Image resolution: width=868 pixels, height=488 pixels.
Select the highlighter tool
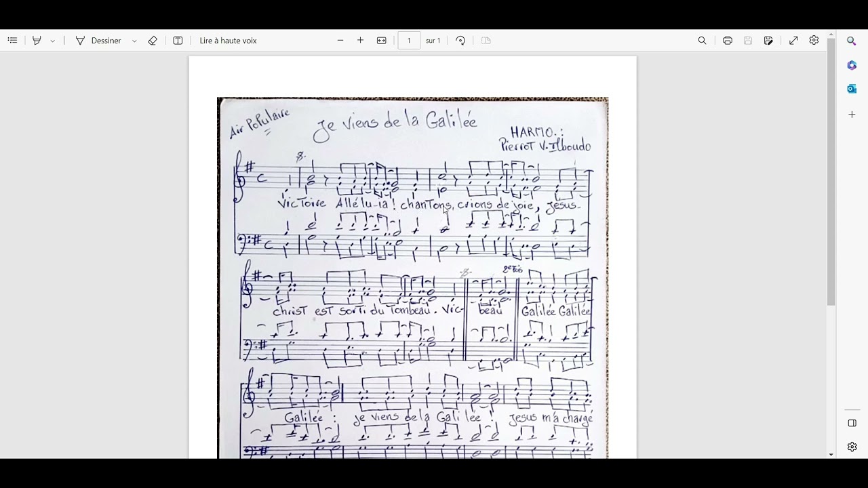tap(37, 41)
